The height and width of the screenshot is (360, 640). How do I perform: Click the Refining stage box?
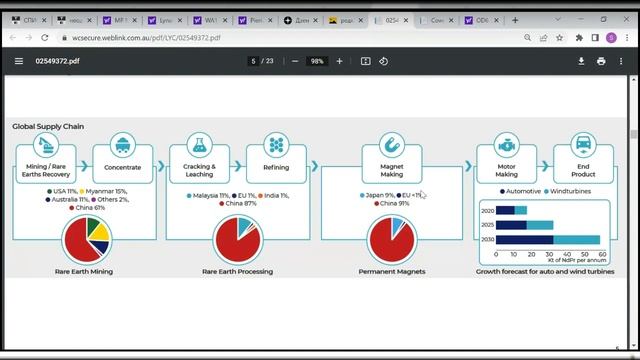click(x=276, y=164)
